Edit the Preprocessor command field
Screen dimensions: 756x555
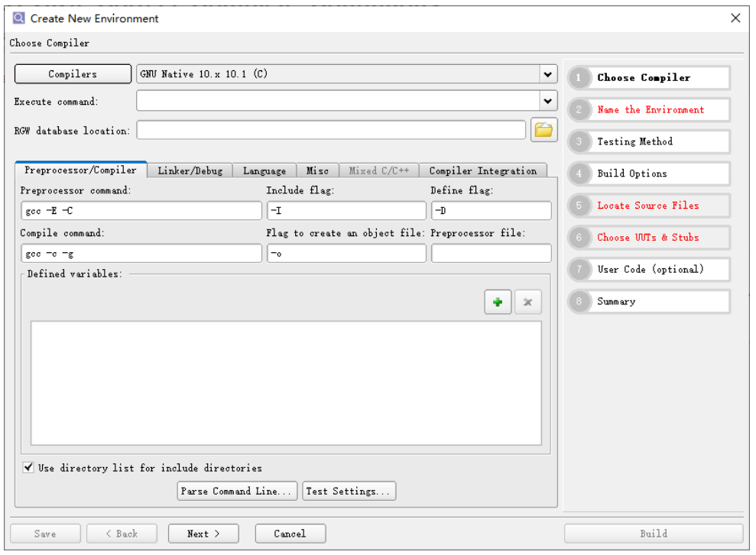(141, 211)
